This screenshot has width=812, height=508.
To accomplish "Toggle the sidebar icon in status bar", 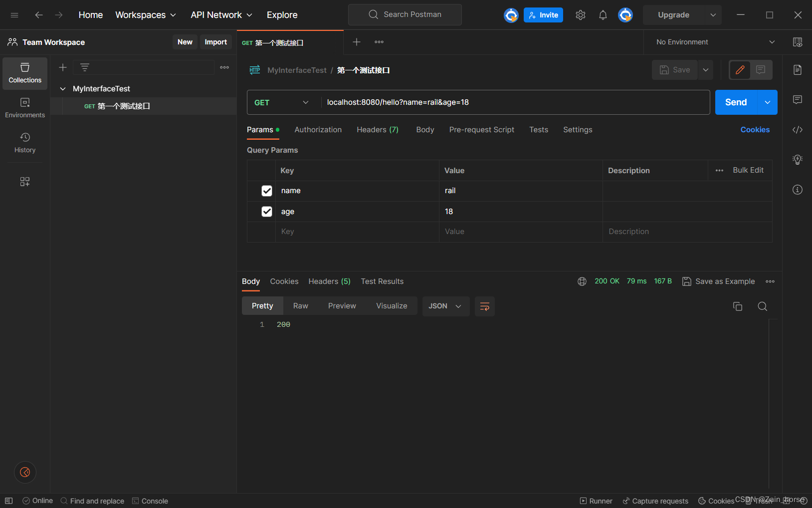I will click(8, 501).
